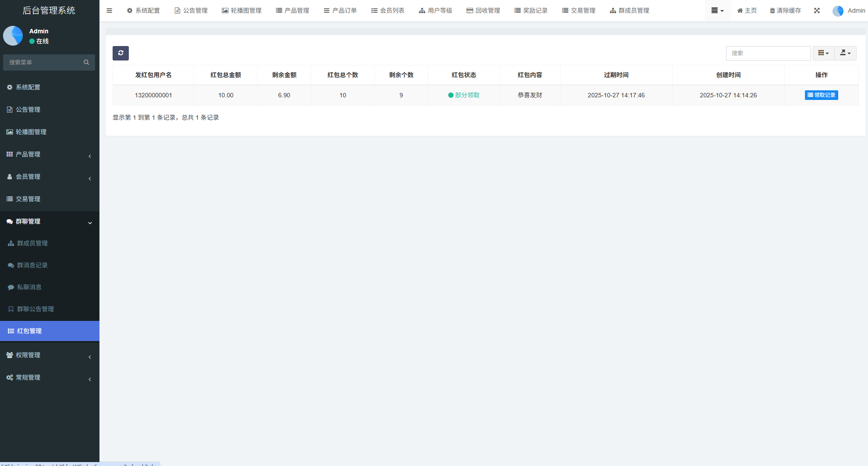Click the fullscreen toggle icon
The image size is (868, 466).
(817, 11)
